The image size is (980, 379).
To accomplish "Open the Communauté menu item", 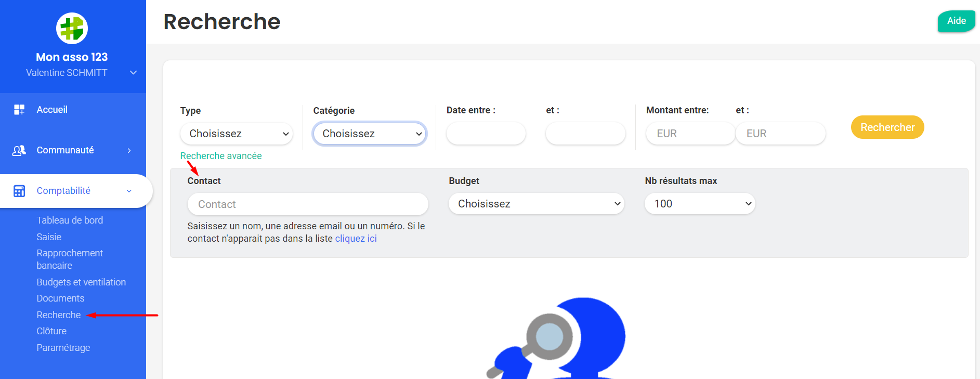I will pos(65,150).
